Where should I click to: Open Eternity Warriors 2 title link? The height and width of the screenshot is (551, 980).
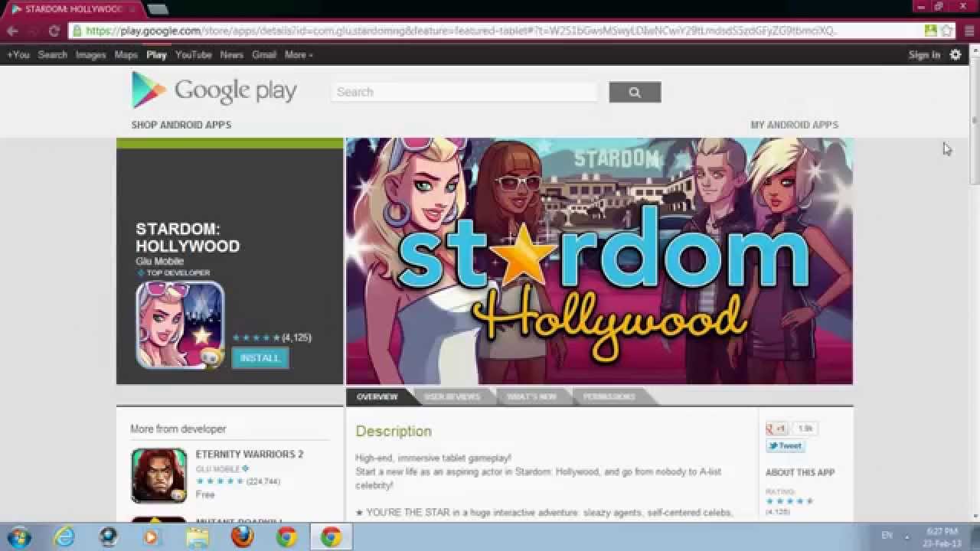pos(250,454)
